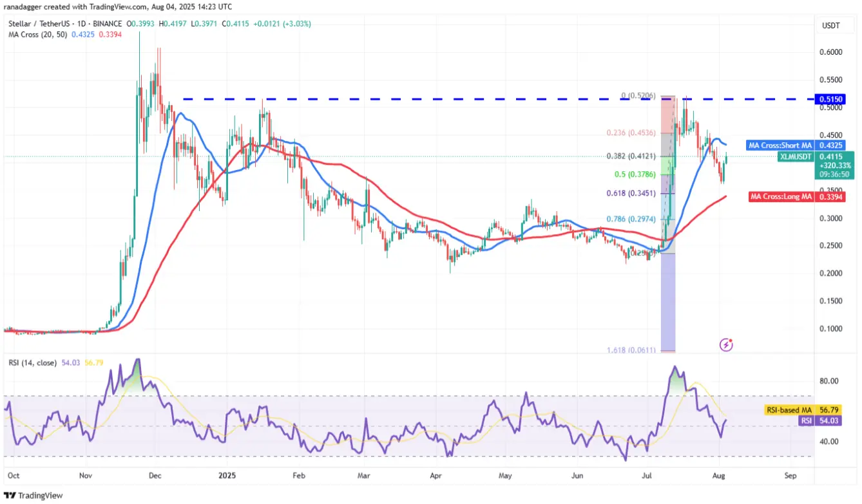Click the RSI-based MA yellow label
Viewport: 862px width, 504px height.
(x=789, y=410)
